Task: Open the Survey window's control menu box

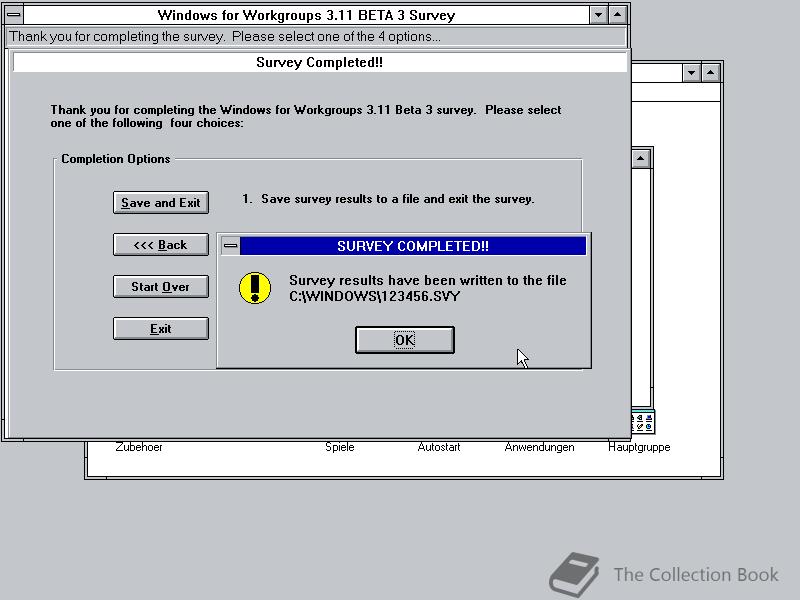Action: pos(14,15)
